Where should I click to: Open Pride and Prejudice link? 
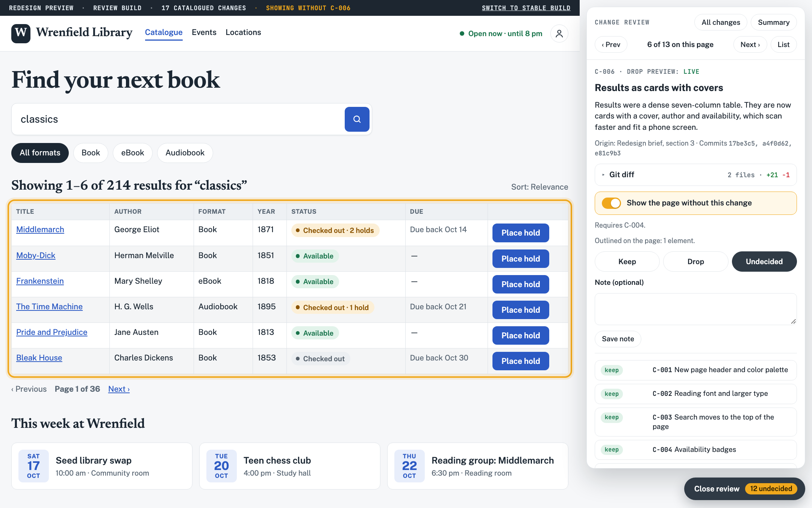(x=52, y=332)
